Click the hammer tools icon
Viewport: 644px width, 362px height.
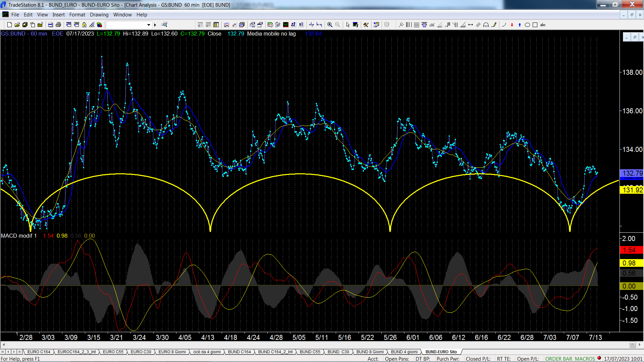pyautogui.click(x=366, y=24)
